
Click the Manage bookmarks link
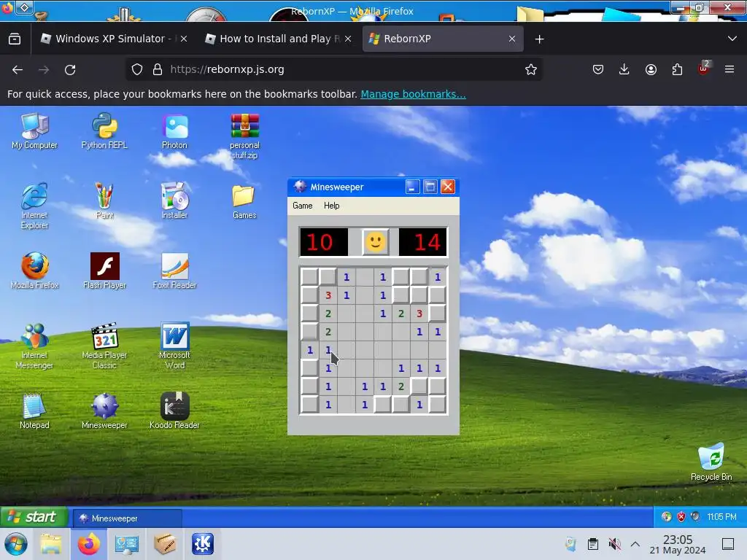point(413,94)
